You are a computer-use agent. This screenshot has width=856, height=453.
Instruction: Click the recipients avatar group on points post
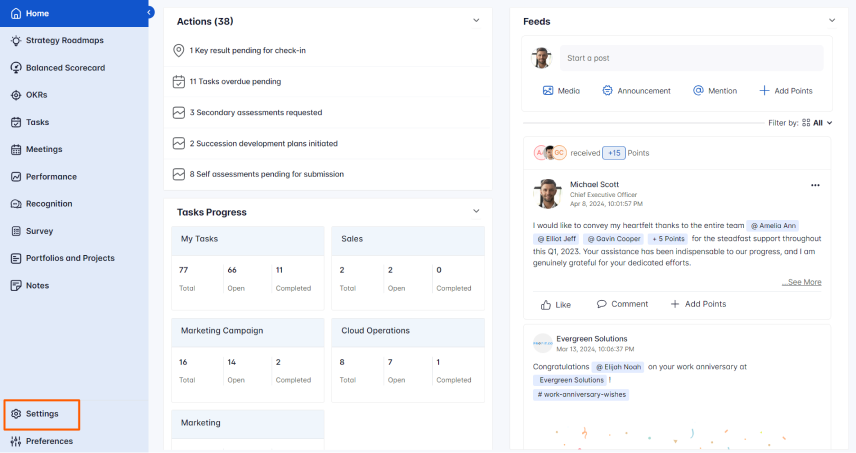click(550, 153)
